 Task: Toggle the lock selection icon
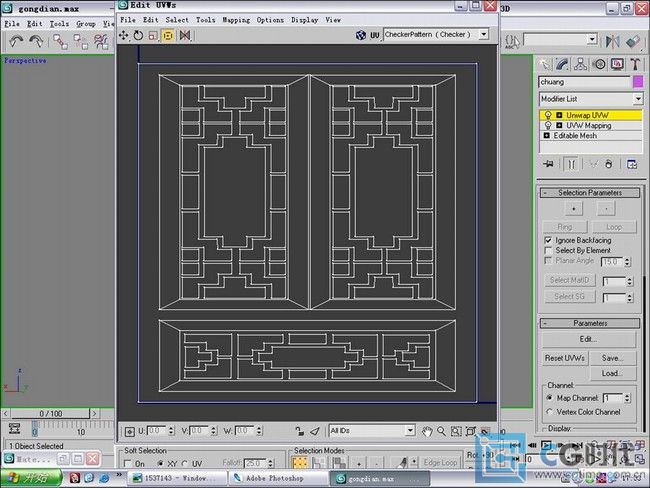point(301,431)
